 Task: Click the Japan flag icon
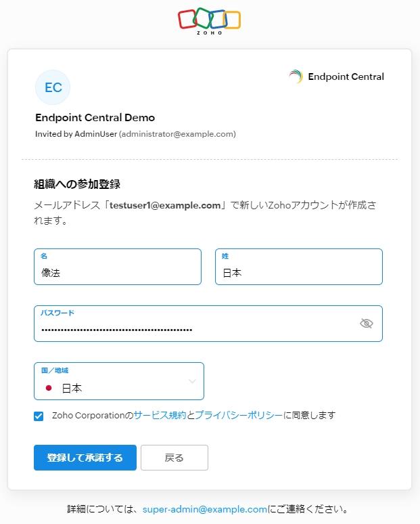click(49, 389)
